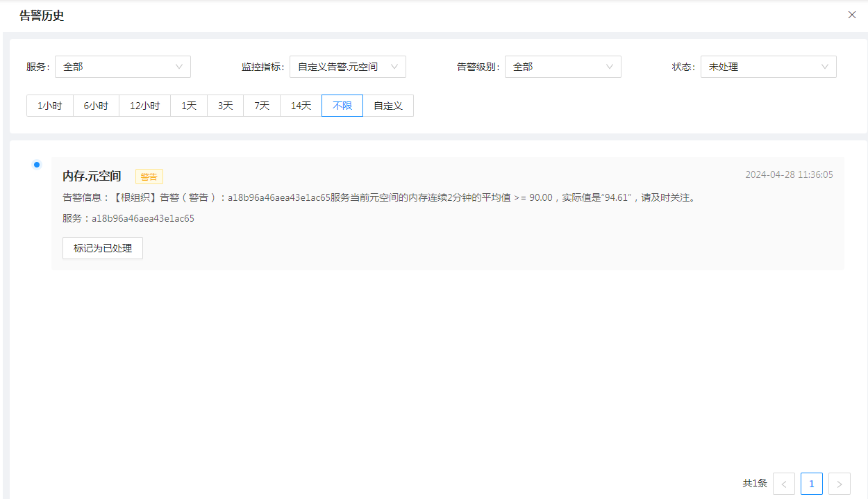Click the 警告 severity tag

(x=149, y=177)
